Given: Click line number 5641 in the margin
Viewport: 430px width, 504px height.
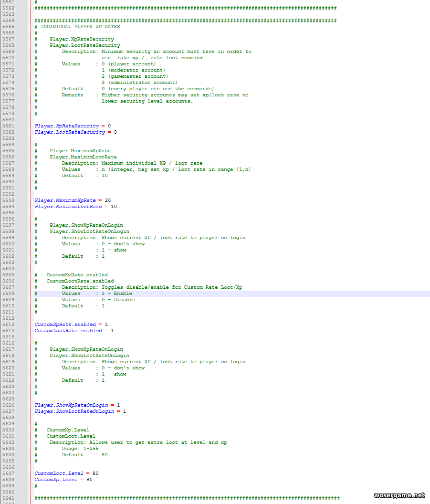Looking at the screenshot, I should [8, 498].
